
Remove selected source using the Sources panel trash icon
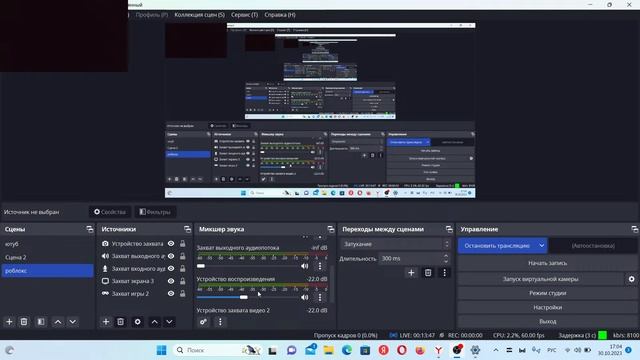120,322
